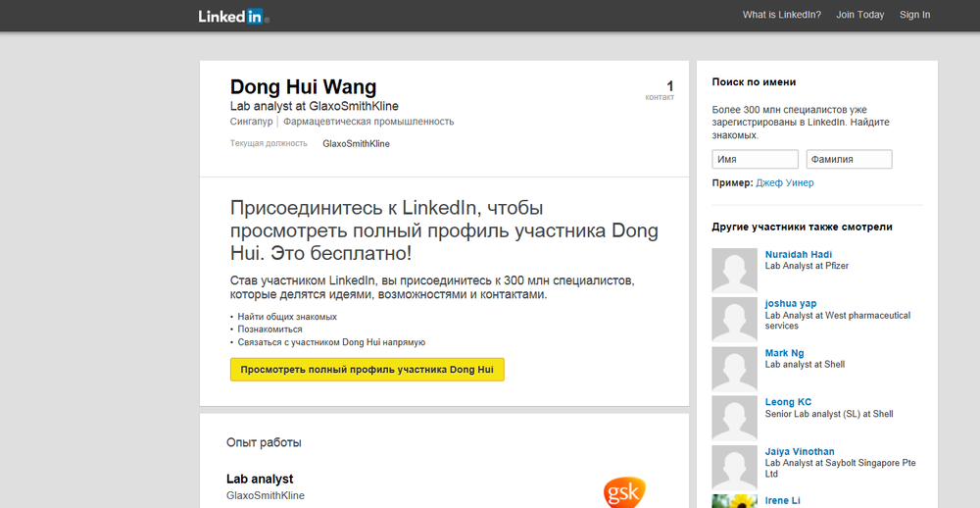Open Nuraidah Hadi's profile photo

[x=735, y=271]
